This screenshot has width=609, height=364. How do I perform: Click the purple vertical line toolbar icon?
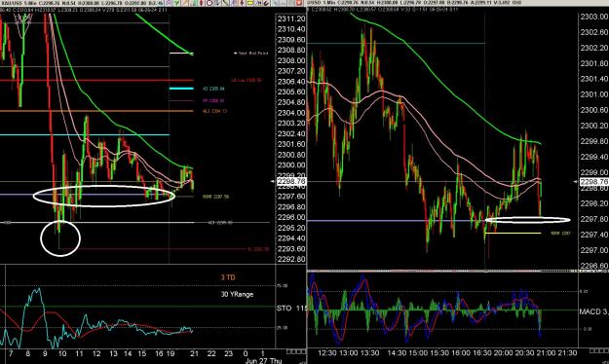pyautogui.click(x=234, y=3)
